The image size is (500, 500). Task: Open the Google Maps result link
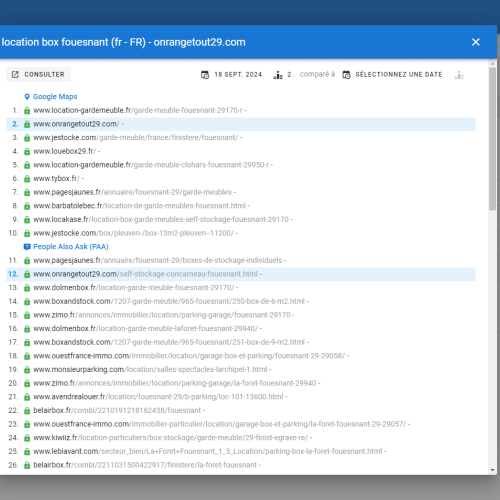click(55, 97)
